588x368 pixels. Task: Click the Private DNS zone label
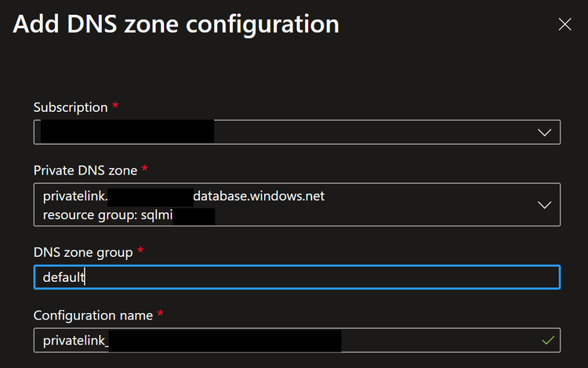(x=85, y=170)
